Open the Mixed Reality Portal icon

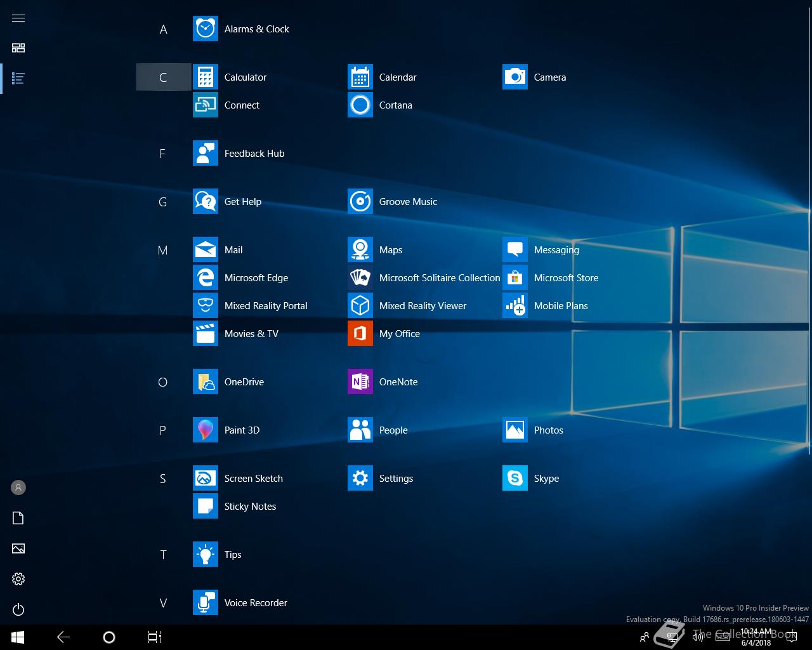click(x=205, y=306)
